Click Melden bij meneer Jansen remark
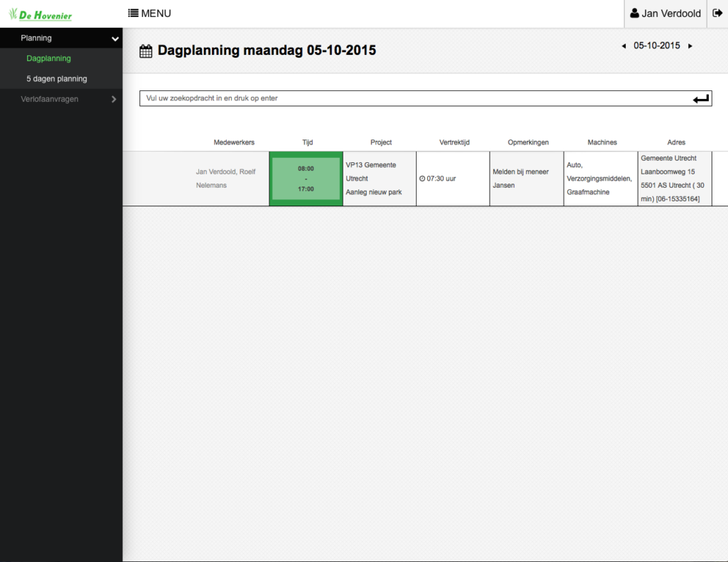Viewport: 728px width, 562px height. [x=527, y=179]
